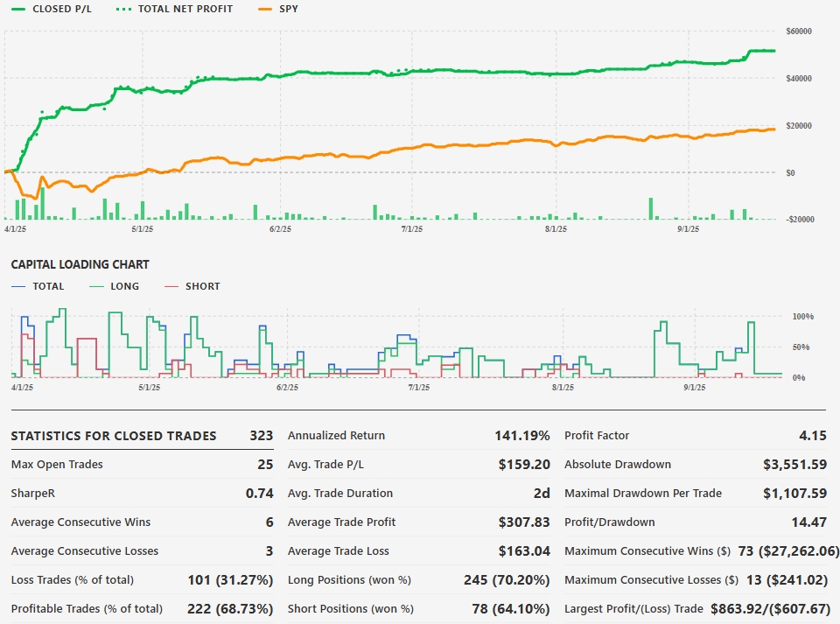Click the CAPITAL LOADING CHART heading
The width and height of the screenshot is (840, 624).
(x=80, y=264)
